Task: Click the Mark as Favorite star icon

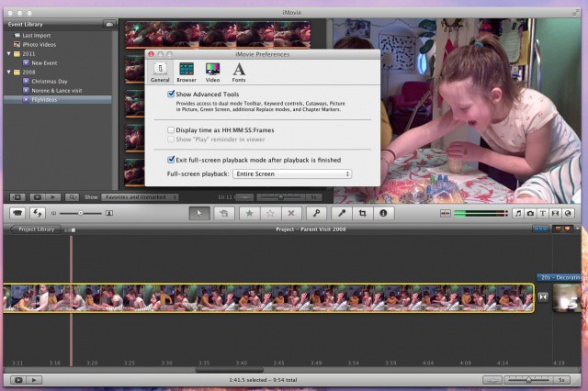Action: click(x=247, y=213)
